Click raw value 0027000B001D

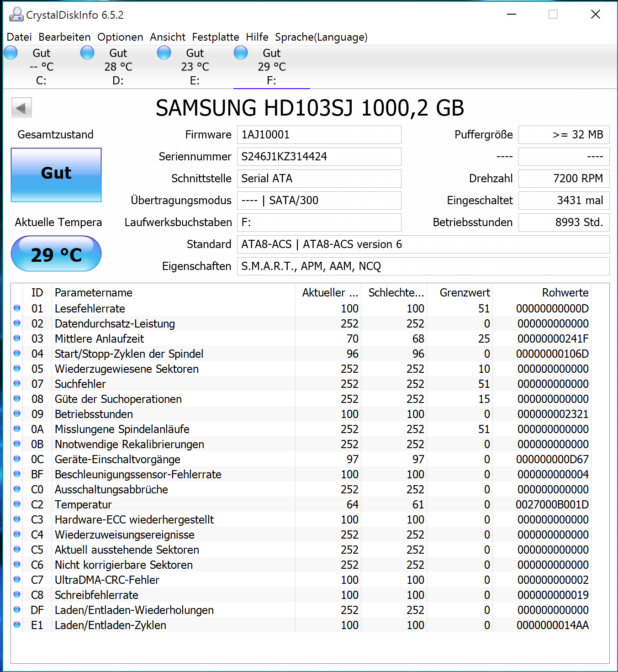(x=552, y=505)
